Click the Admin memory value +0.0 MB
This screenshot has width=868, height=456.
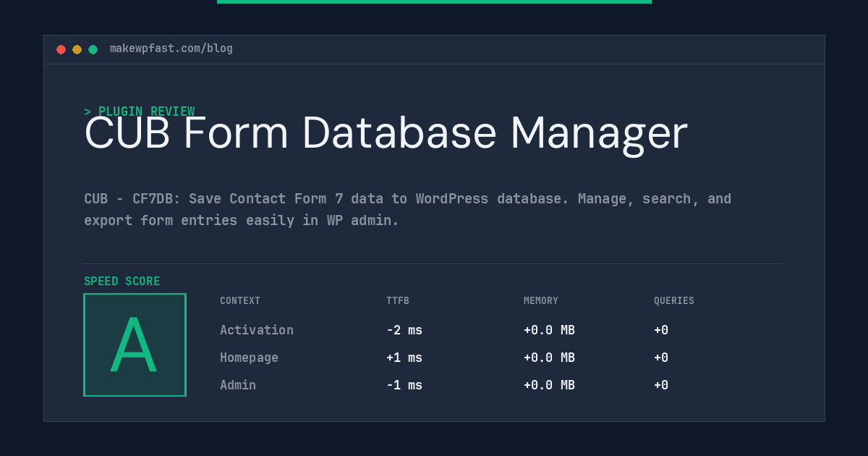pos(550,385)
